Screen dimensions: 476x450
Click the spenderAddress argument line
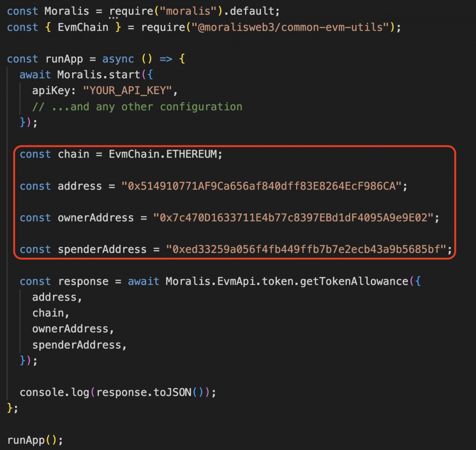click(79, 345)
